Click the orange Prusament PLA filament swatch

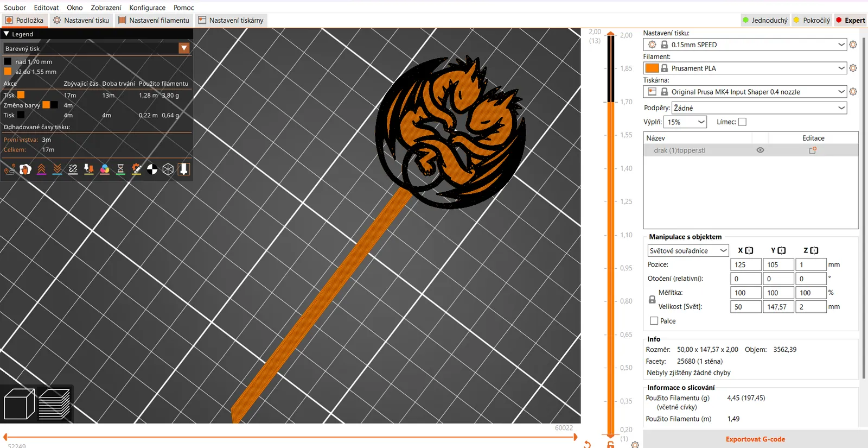pos(652,68)
